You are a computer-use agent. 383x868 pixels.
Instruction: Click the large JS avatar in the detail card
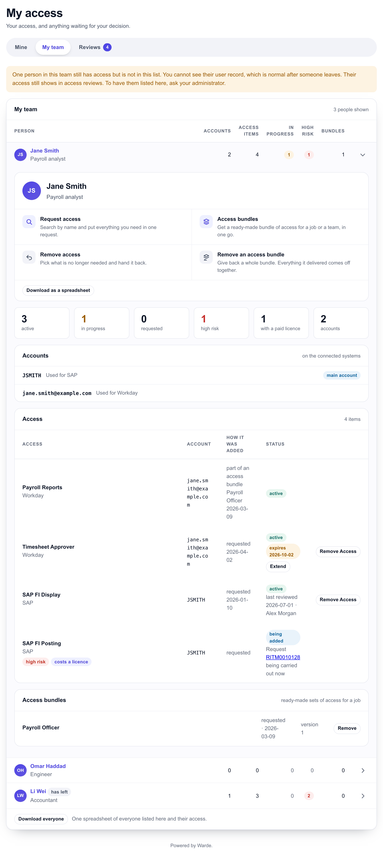[32, 191]
